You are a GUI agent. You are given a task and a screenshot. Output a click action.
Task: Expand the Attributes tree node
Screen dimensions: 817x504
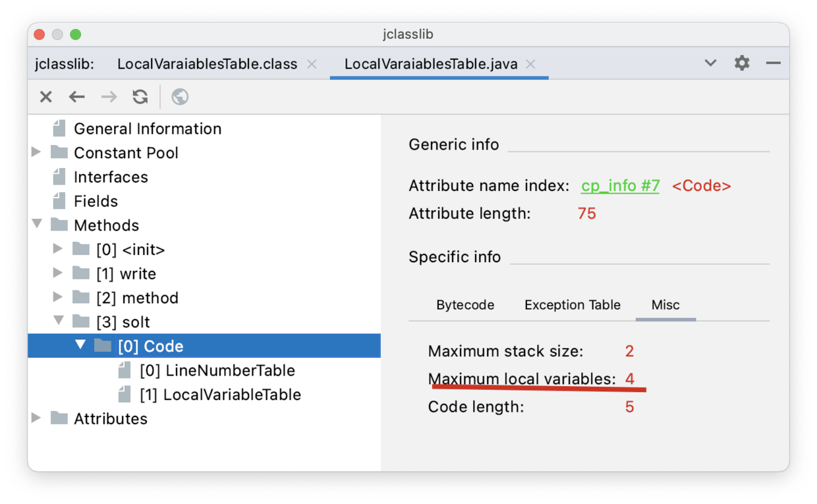37,418
